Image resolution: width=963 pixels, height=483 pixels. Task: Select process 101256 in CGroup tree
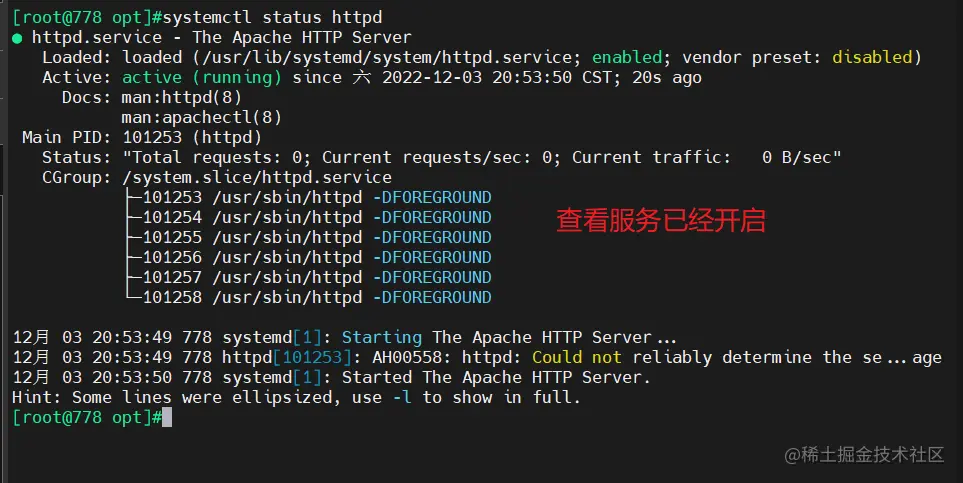171,257
